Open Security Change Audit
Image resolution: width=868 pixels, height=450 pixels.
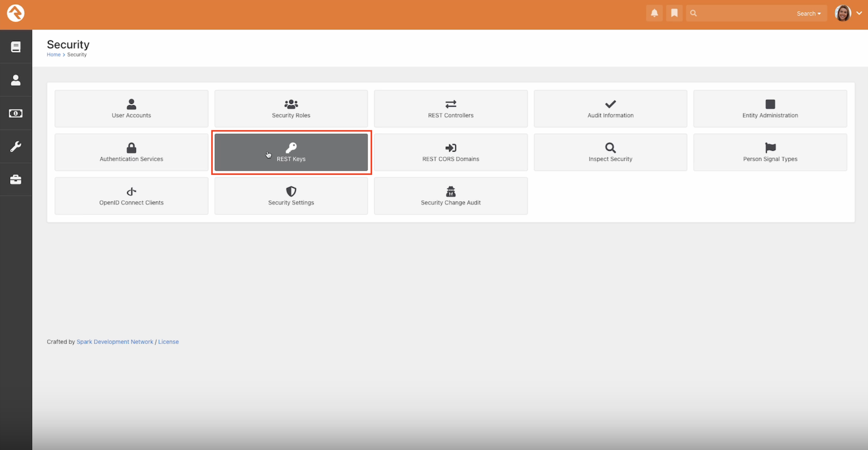pos(451,196)
